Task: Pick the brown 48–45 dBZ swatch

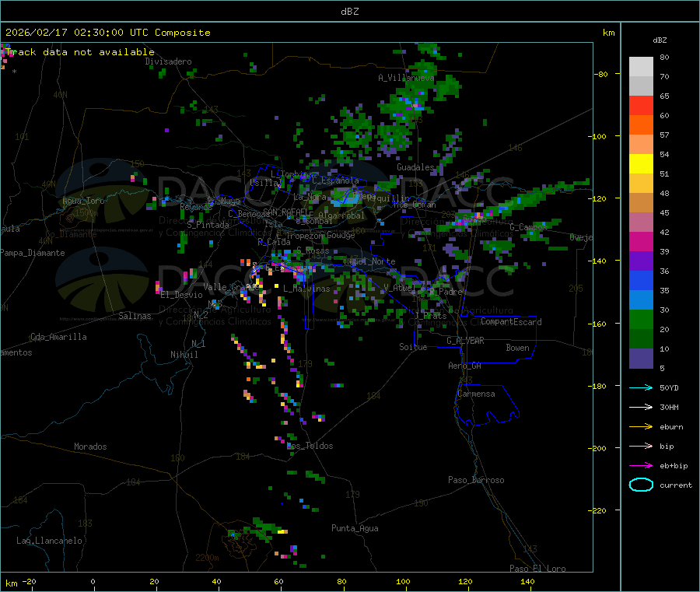Action: pos(641,203)
